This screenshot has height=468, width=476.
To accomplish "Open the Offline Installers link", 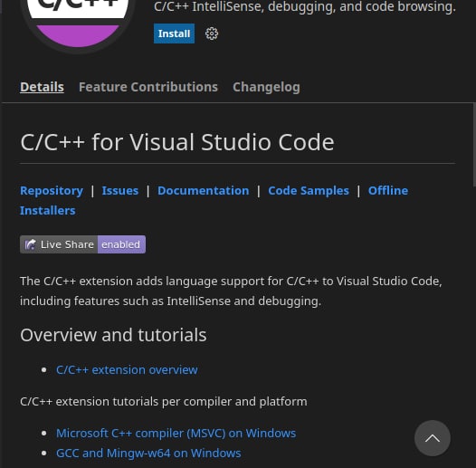I will click(x=388, y=191).
